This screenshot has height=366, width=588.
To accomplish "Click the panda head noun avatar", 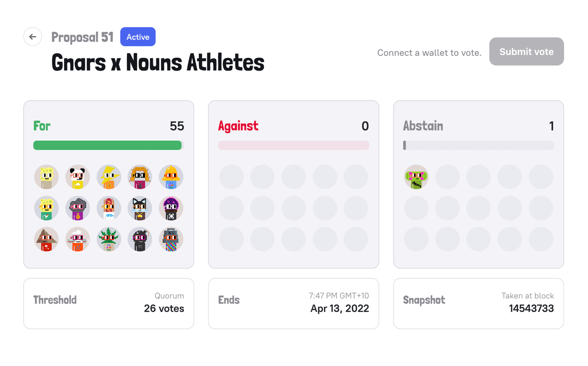I will 77,177.
